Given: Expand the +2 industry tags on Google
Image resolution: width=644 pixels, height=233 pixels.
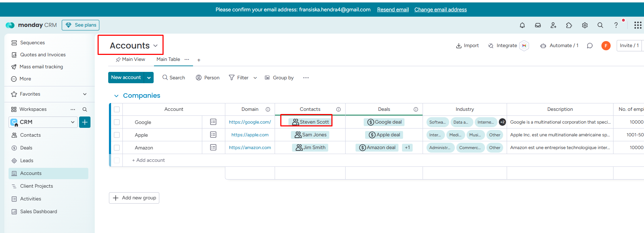Looking at the screenshot, I should (502, 122).
